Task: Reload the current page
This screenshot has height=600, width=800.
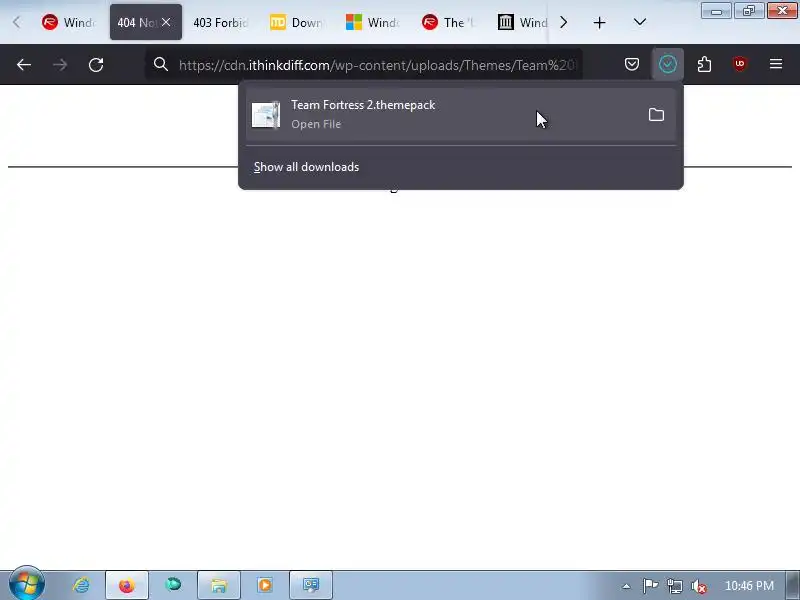Action: coord(96,65)
